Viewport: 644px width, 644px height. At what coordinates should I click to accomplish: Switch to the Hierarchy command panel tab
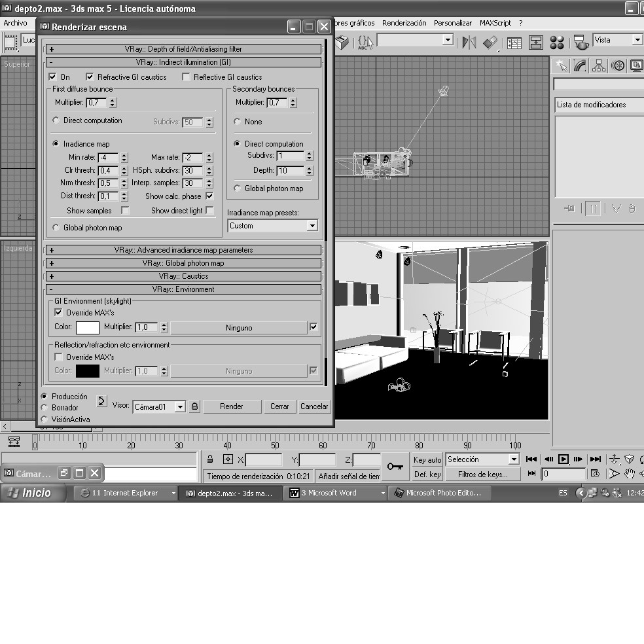pyautogui.click(x=598, y=65)
